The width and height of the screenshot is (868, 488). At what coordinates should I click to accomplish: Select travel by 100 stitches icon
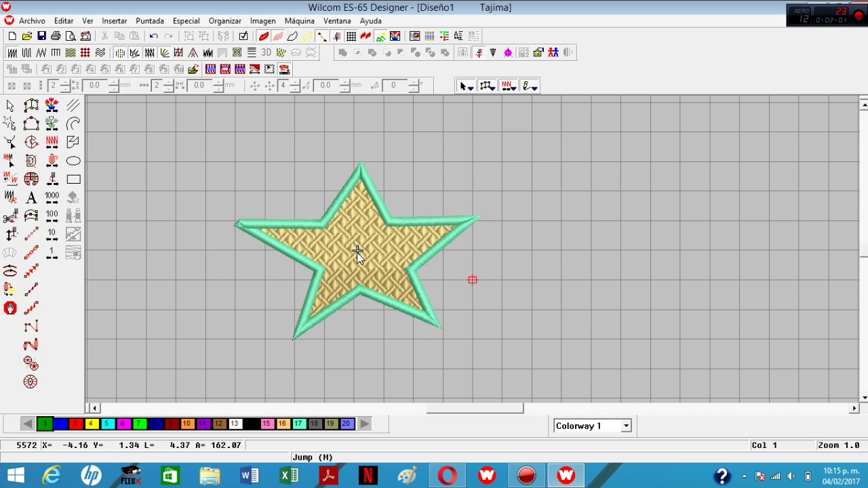(52, 216)
